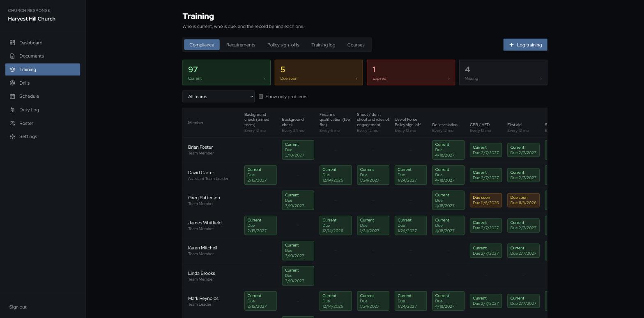
Task: Click Brian Foster's Background check cell
Action: pos(298,150)
